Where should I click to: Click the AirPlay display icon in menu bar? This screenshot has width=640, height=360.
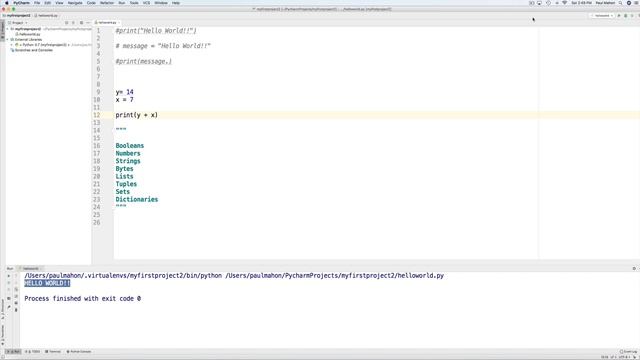coord(539,3)
